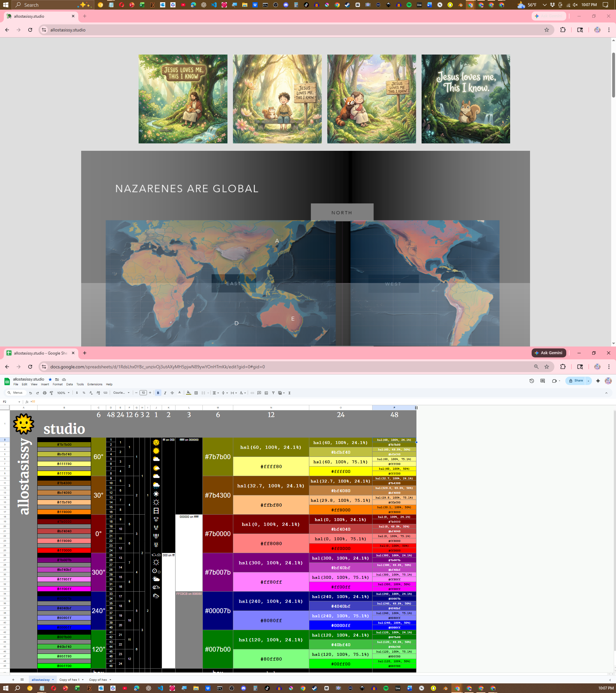Image resolution: width=616 pixels, height=693 pixels.
Task: Toggle bold formatting in Sheets toolbar
Action: (158, 393)
